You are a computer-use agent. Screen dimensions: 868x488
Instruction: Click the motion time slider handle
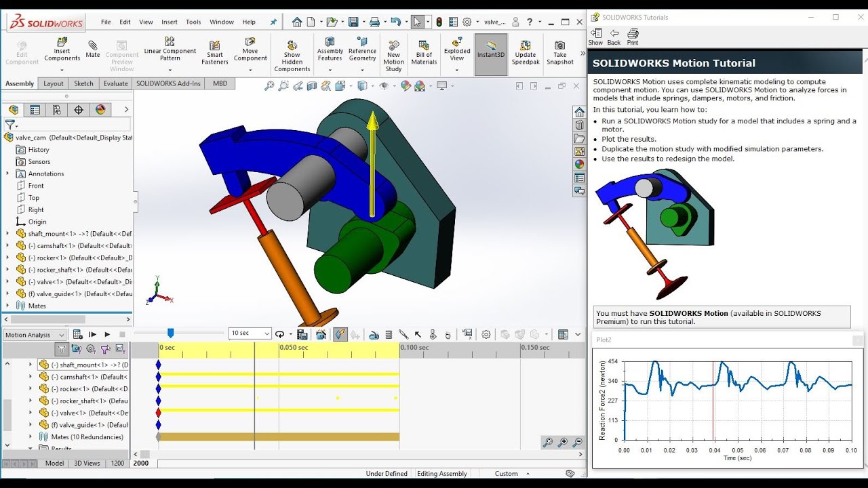pos(171,333)
